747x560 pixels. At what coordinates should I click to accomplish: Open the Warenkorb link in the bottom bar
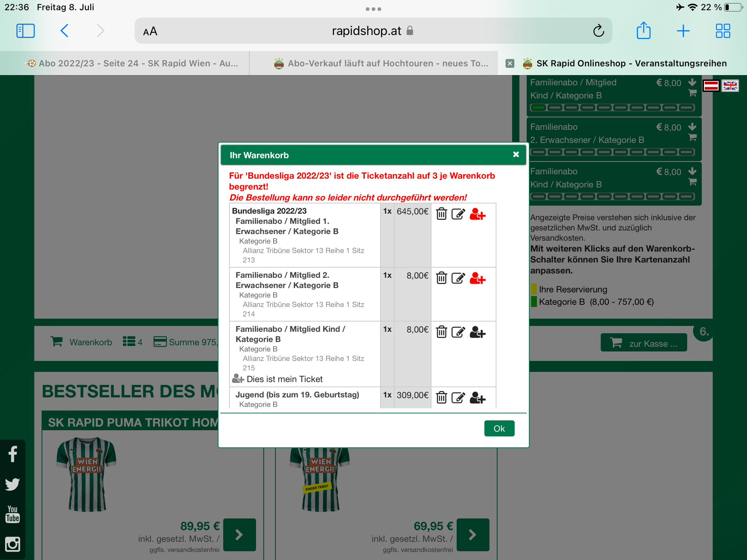[81, 342]
